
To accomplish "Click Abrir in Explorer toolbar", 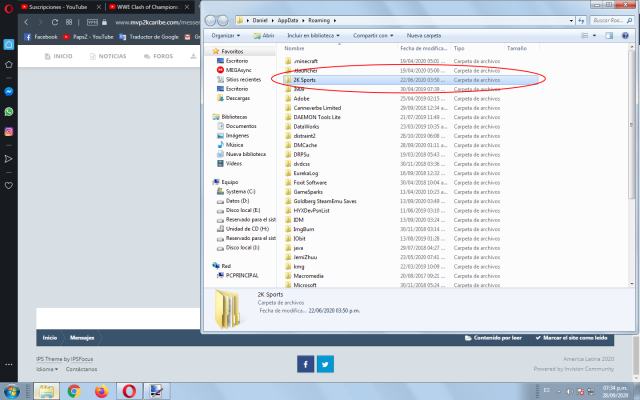I will coord(264,36).
